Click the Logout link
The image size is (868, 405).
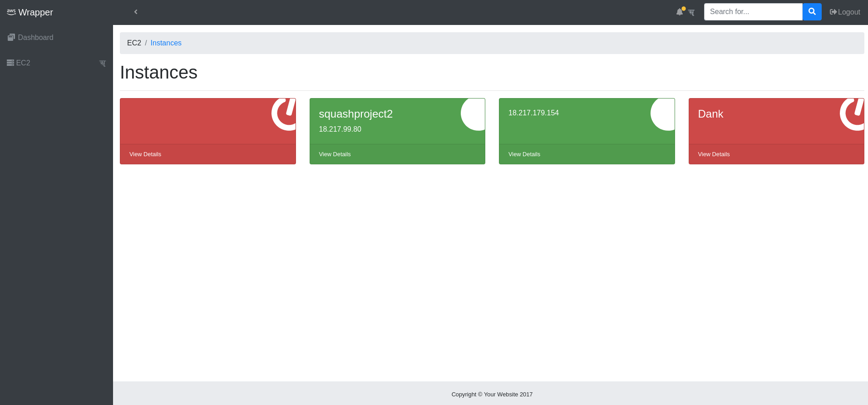click(845, 12)
